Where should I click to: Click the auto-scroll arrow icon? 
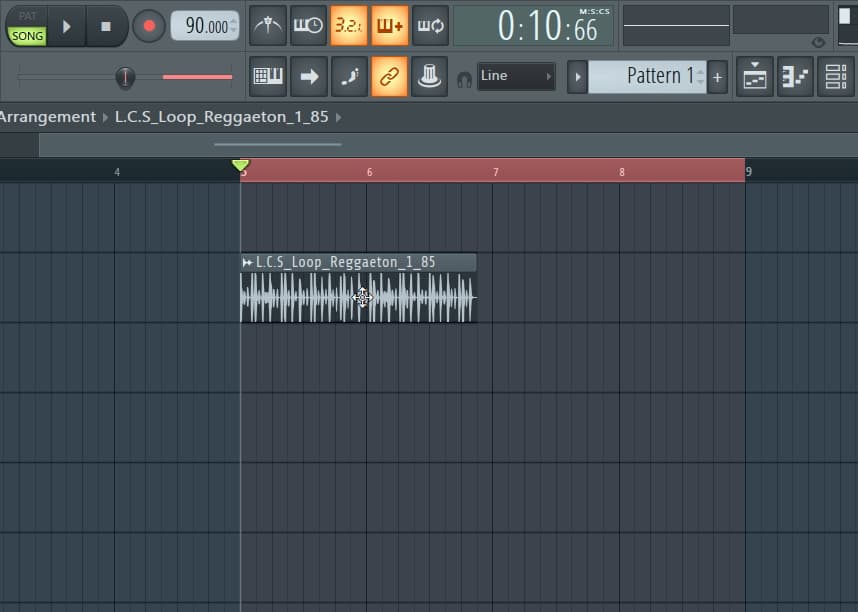308,76
